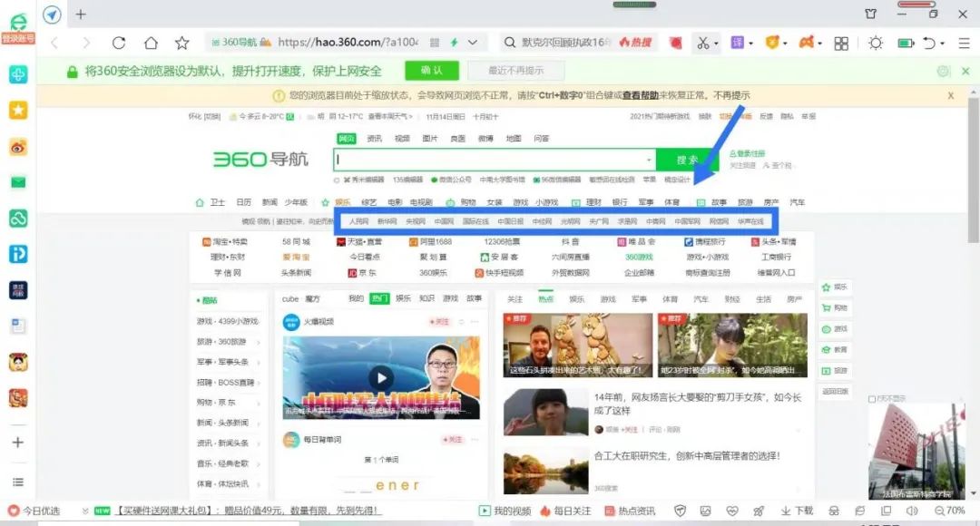Expand the 今日优选 status bar chevron

tap(85, 511)
